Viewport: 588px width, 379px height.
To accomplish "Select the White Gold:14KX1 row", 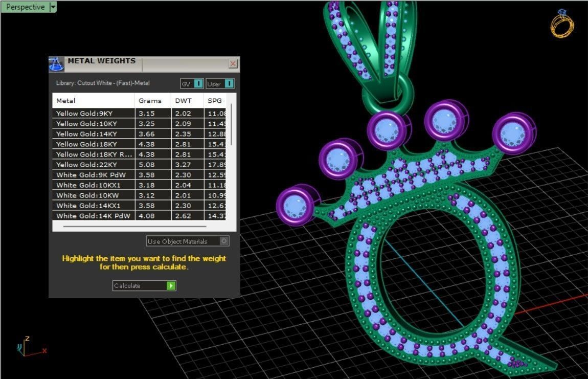I will (139, 206).
